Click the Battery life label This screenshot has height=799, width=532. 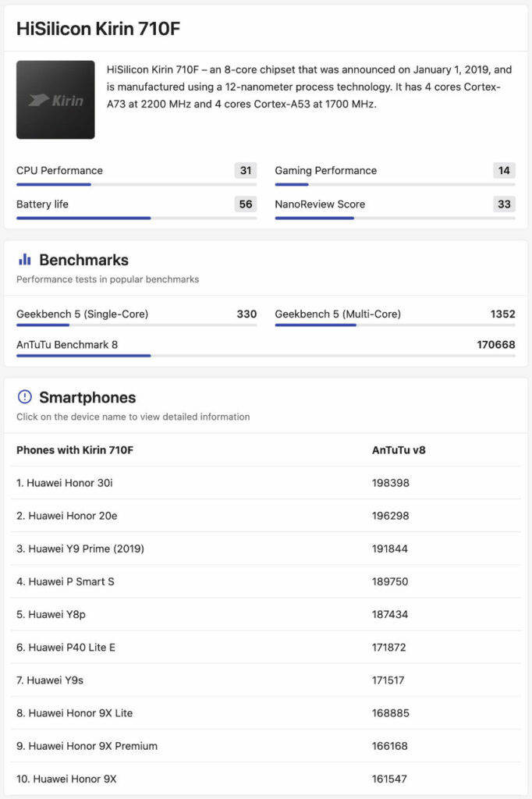tap(42, 204)
